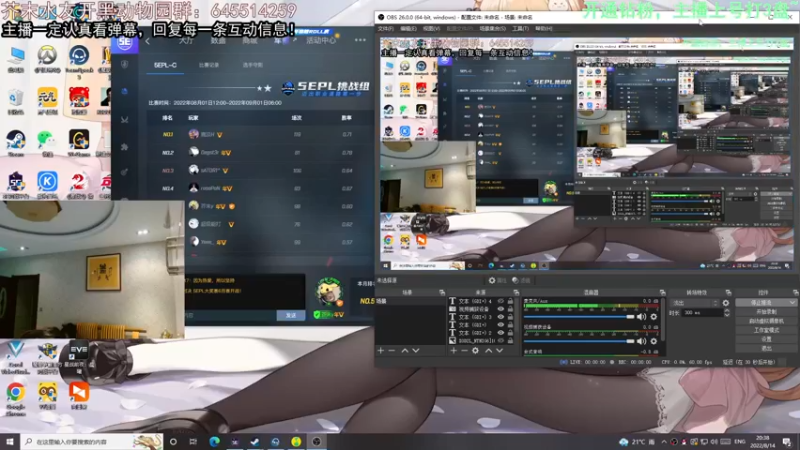Click the 5E platform logo icon

[x=124, y=42]
